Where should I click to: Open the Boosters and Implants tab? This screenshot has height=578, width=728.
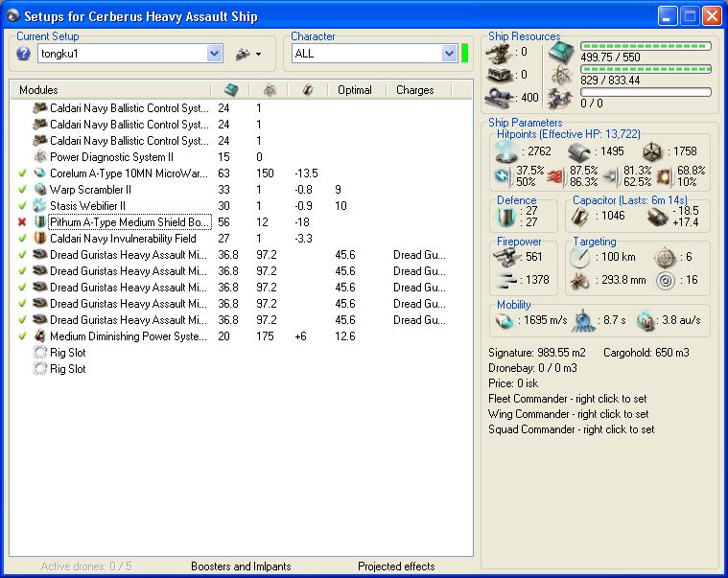[241, 566]
